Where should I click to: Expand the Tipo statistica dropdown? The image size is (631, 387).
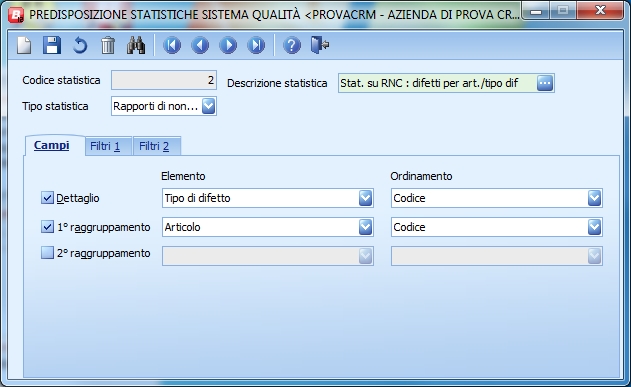point(208,106)
